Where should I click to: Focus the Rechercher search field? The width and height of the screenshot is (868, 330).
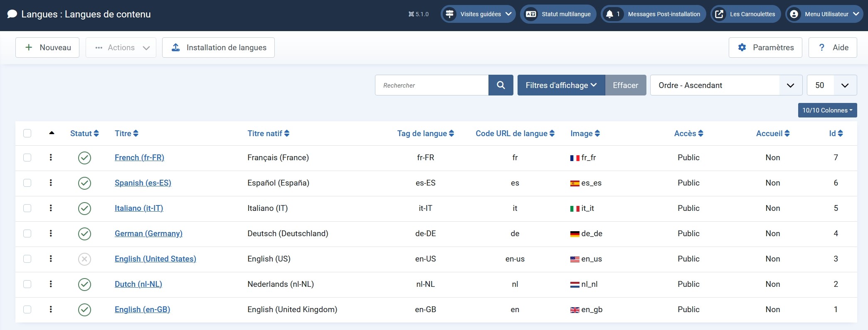click(432, 85)
